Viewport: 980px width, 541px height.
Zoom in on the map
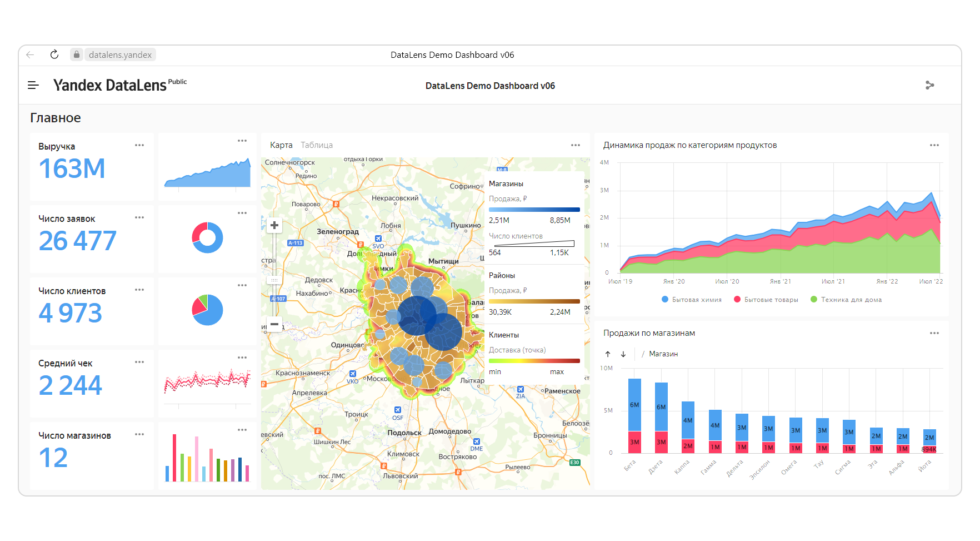274,225
